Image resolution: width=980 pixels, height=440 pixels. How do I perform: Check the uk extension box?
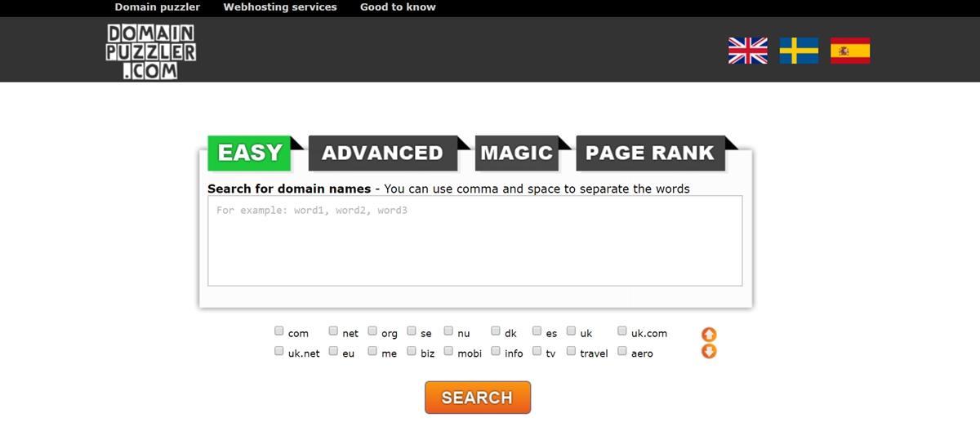click(572, 331)
